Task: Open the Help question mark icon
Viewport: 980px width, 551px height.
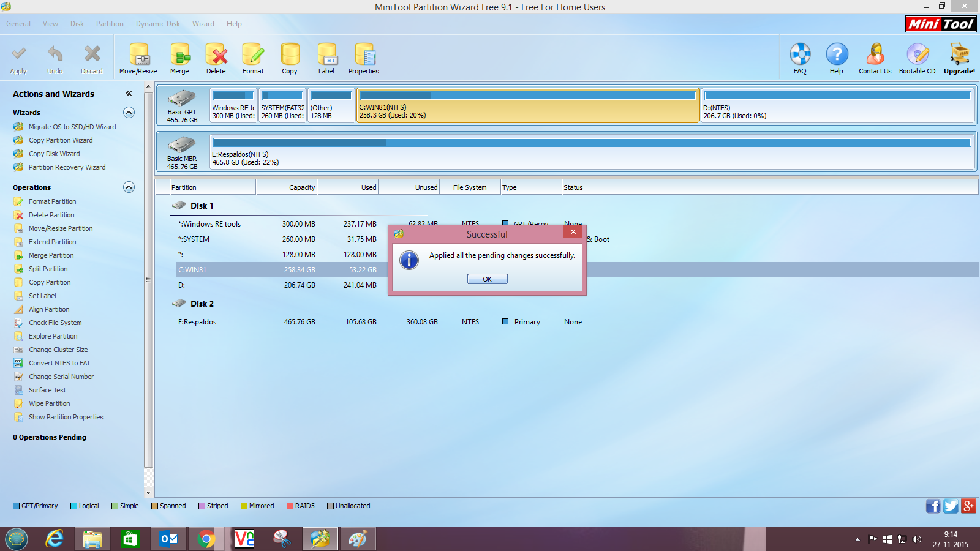Action: point(837,54)
